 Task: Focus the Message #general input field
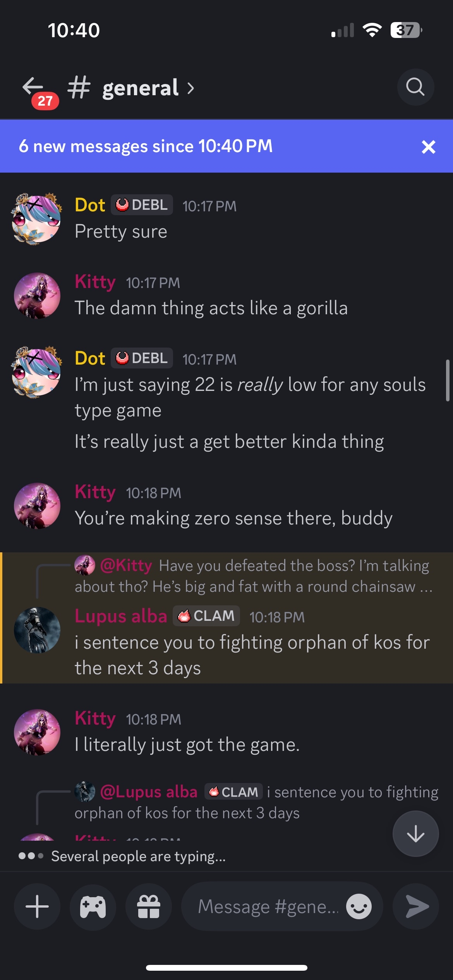pyautogui.click(x=267, y=906)
